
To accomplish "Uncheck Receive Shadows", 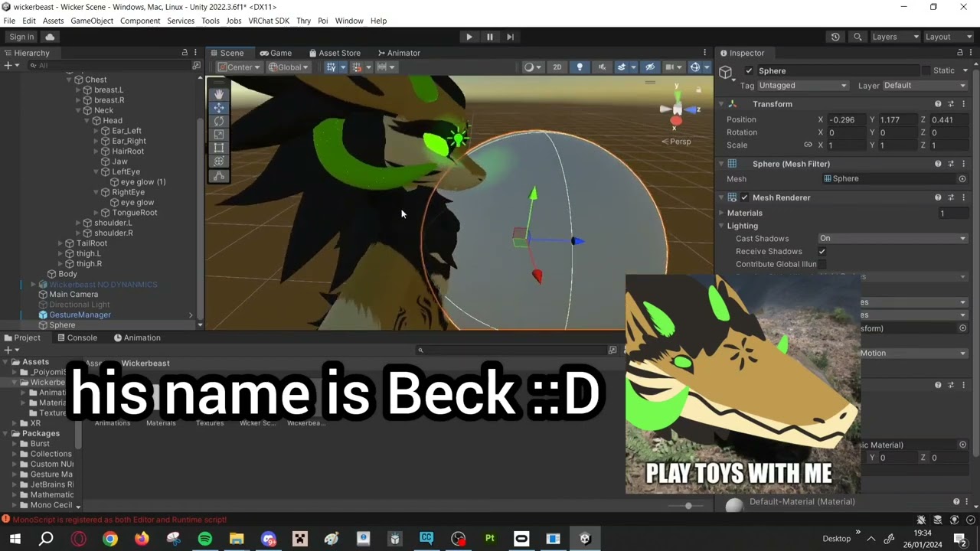I will [822, 251].
